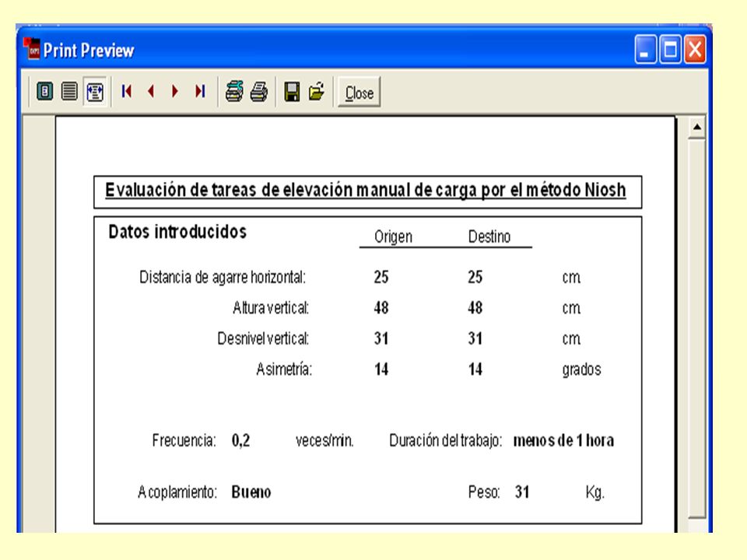Maximize the Print Preview window
Screen dimensions: 747x560
pos(670,49)
